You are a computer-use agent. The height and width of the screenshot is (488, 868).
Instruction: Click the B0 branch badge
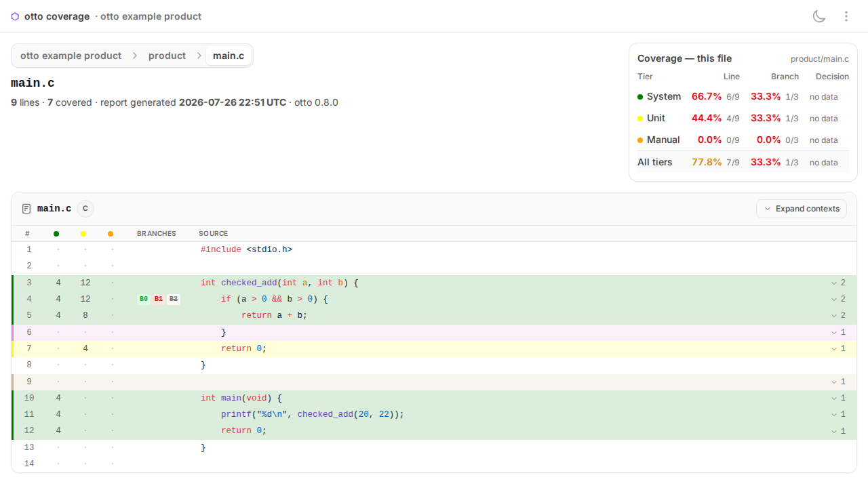tap(144, 299)
